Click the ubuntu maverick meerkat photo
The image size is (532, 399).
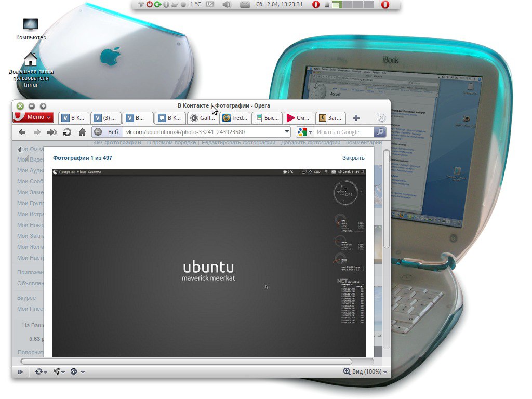click(x=209, y=263)
